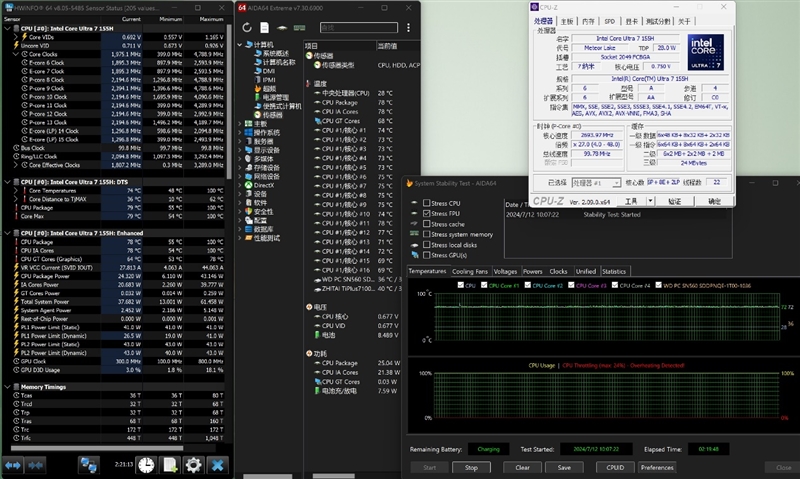Viewport: 800px width, 479px height.
Task: Click HWiNFO vertical scrollbar
Action: (x=229, y=102)
